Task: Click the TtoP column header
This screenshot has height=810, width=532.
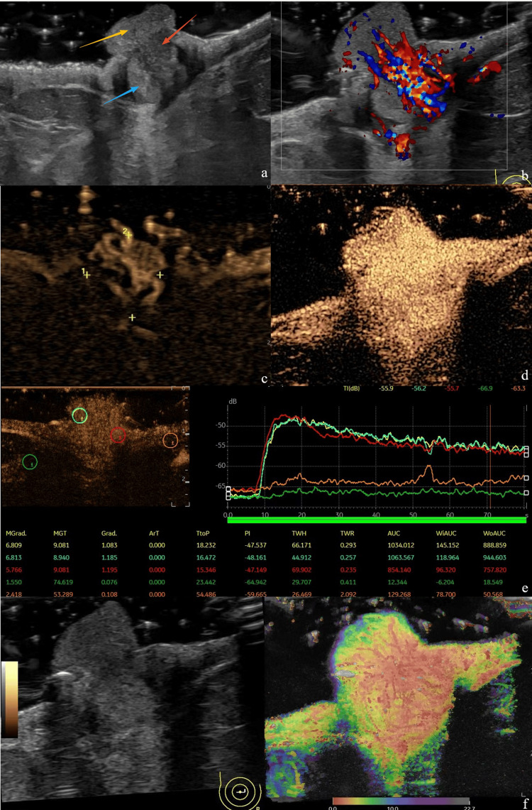Action: pyautogui.click(x=203, y=533)
